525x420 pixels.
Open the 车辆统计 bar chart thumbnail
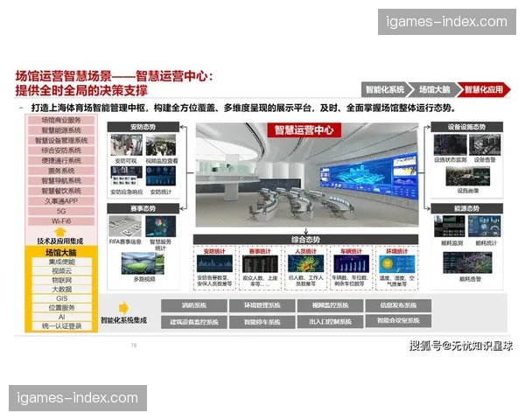351,263
